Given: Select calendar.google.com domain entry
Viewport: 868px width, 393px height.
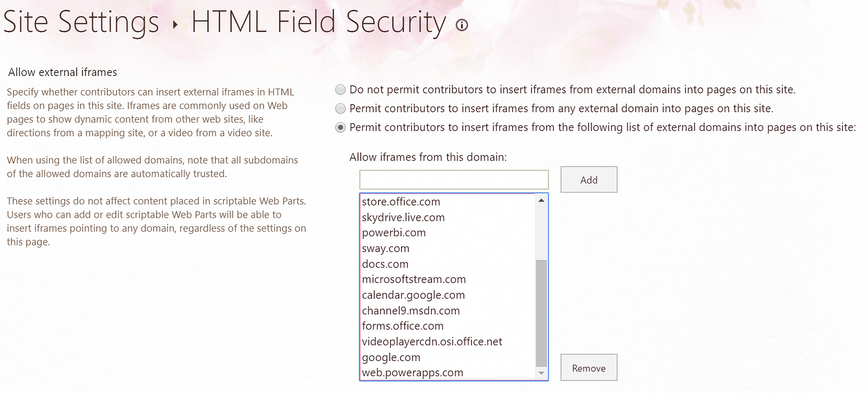Looking at the screenshot, I should point(413,295).
